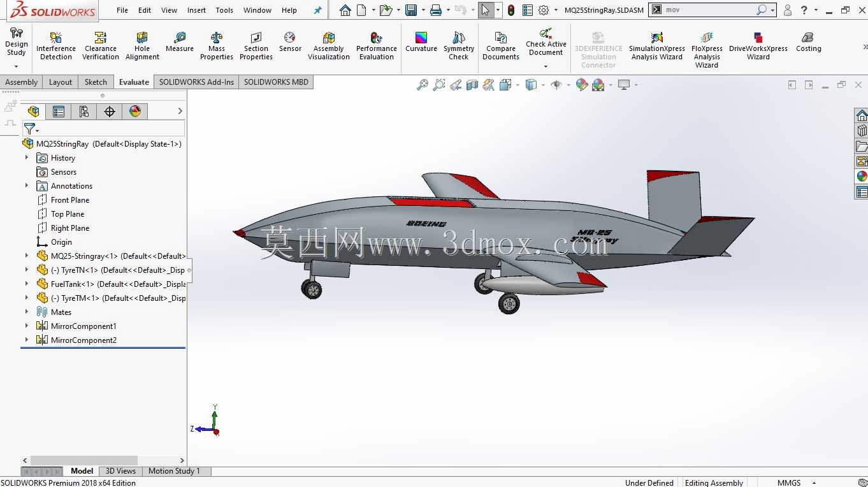Open DimXpertManager tab
The width and height of the screenshot is (868, 487).
point(110,112)
